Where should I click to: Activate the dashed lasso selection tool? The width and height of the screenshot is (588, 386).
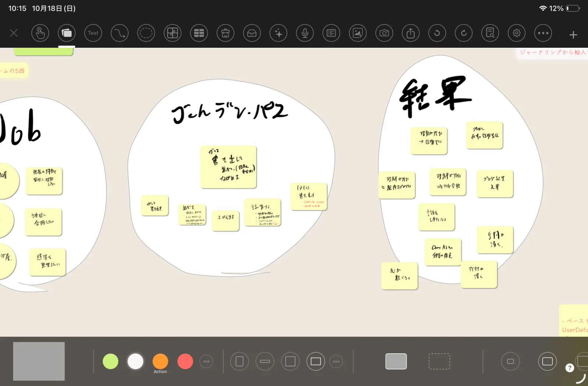(x=146, y=33)
